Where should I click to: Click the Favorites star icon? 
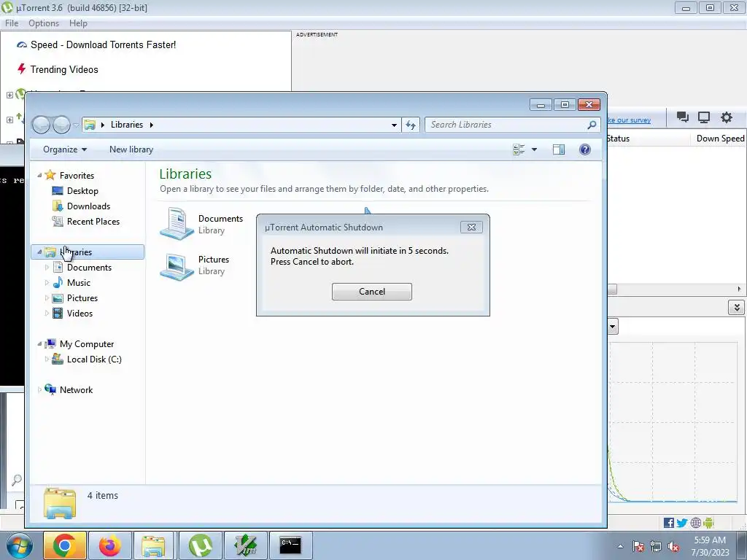click(x=50, y=175)
